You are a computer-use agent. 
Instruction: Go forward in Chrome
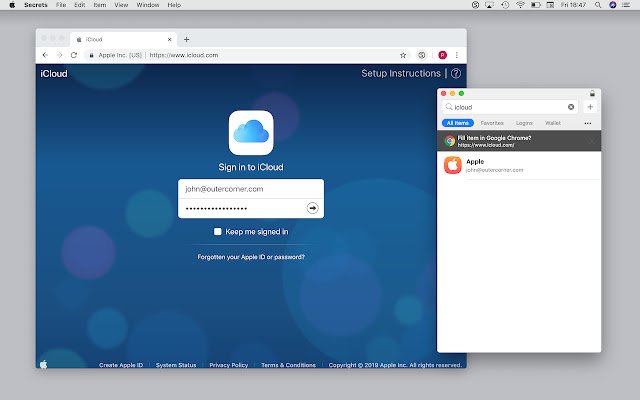tap(60, 55)
